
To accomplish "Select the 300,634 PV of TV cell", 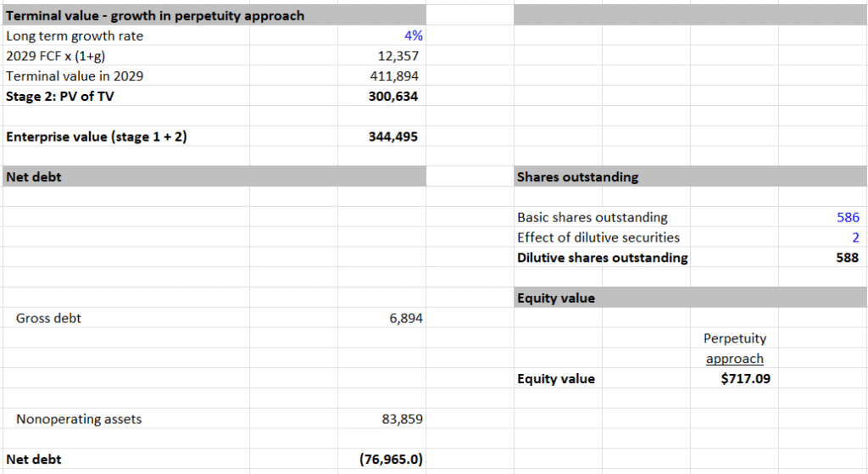I will [x=382, y=97].
